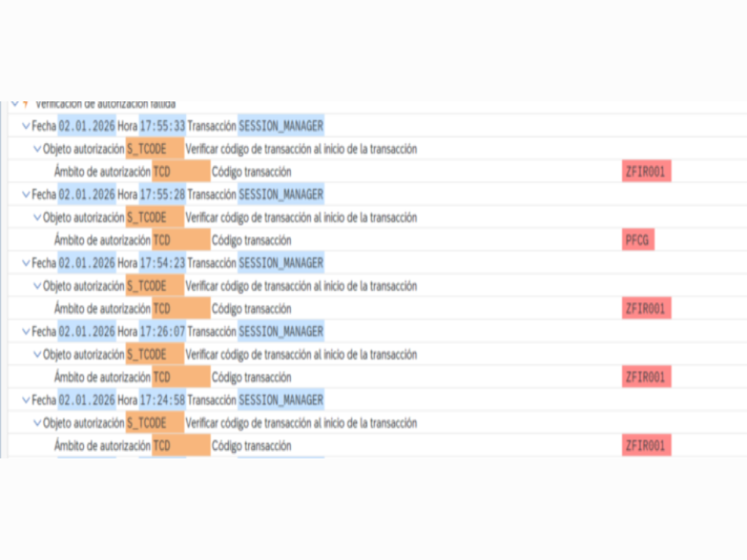
Task: Click SESSION_MANAGER in the 17:55:28 row
Action: (x=281, y=195)
